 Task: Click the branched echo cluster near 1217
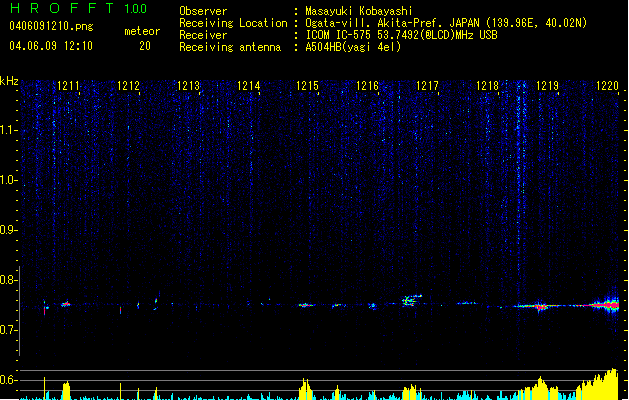pos(411,300)
